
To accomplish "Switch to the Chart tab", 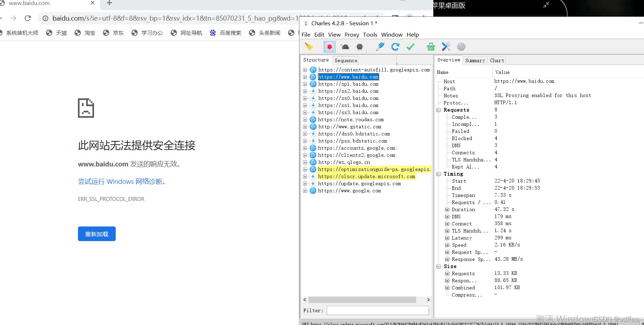I will tap(497, 60).
